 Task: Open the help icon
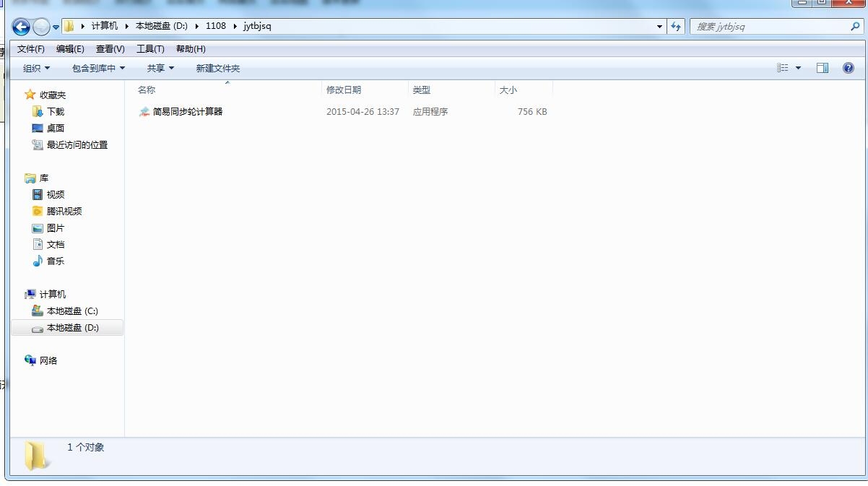click(x=849, y=68)
